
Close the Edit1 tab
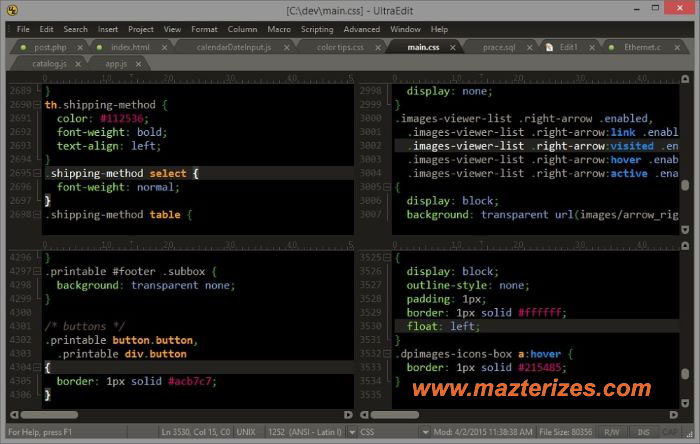coord(592,47)
